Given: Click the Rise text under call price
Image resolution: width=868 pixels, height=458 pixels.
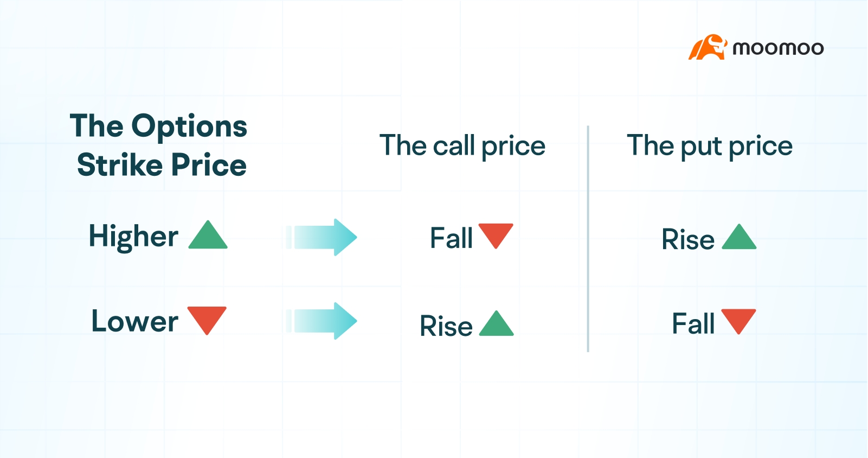Looking at the screenshot, I should click(x=446, y=326).
